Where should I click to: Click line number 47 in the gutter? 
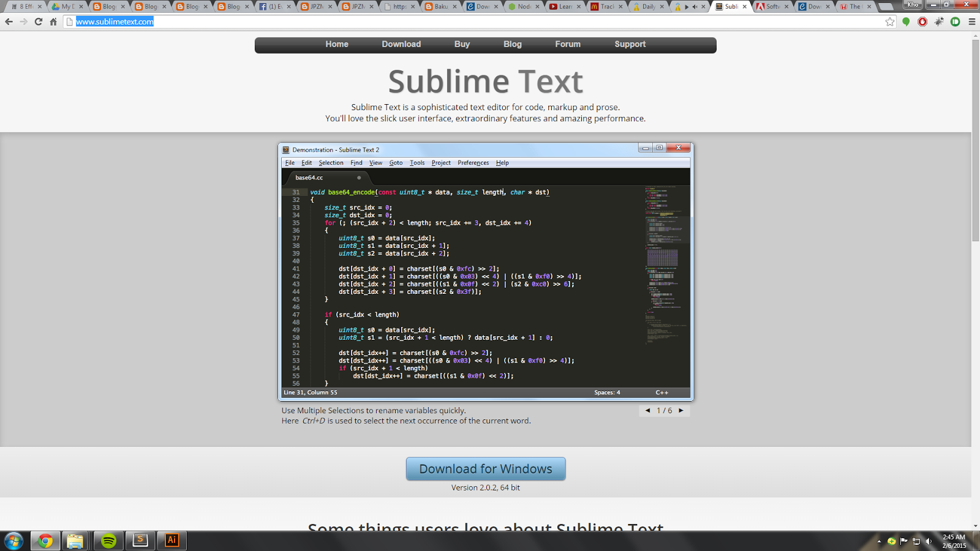tap(296, 315)
